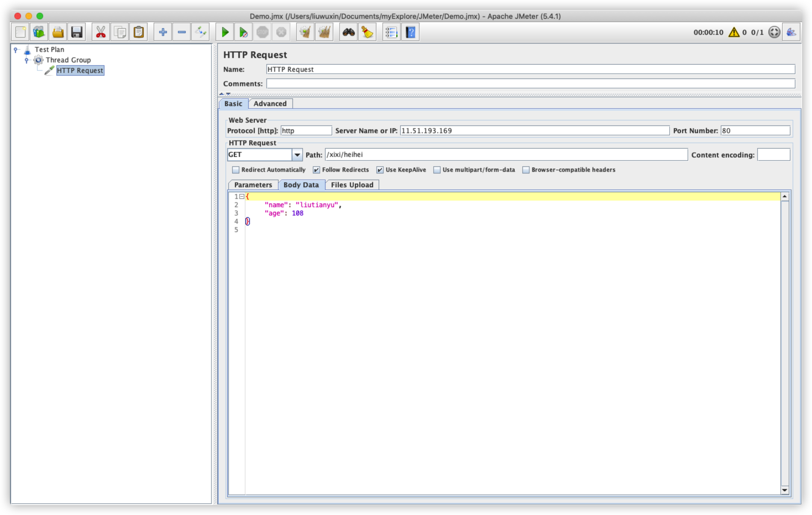The image size is (812, 515).
Task: Click the Cut scissors icon
Action: [101, 32]
